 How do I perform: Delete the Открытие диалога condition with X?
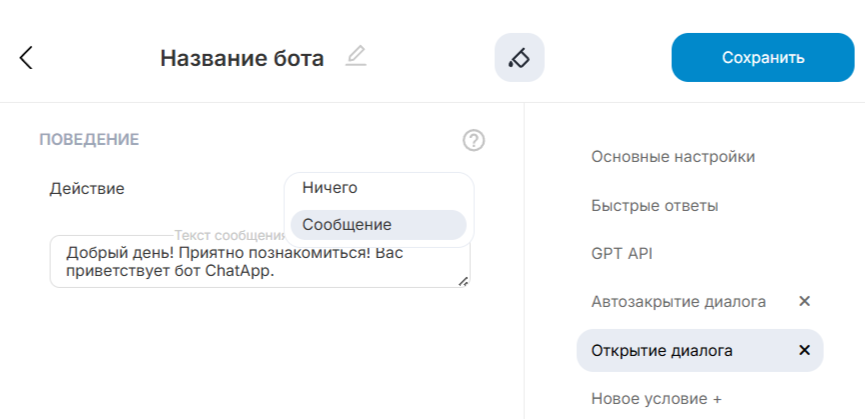pyautogui.click(x=804, y=350)
